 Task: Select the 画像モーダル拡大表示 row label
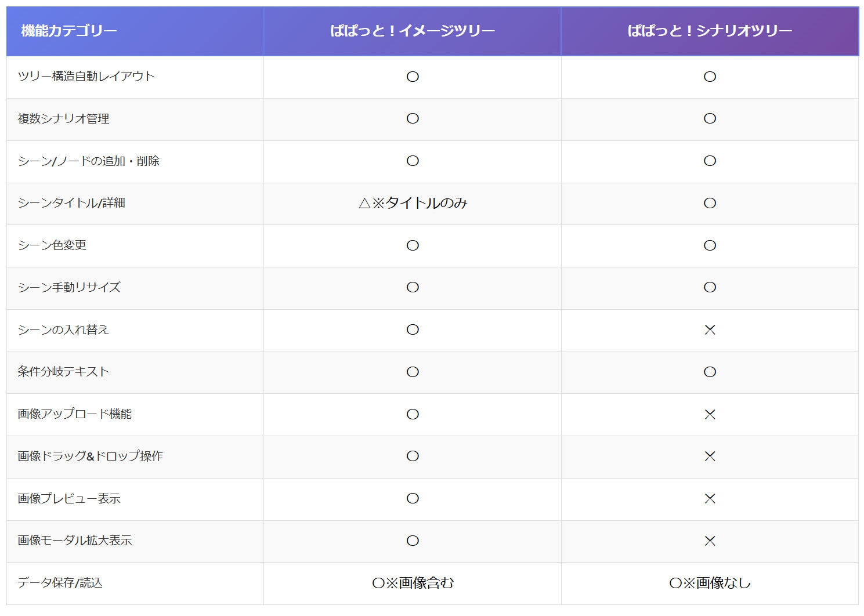click(x=75, y=541)
